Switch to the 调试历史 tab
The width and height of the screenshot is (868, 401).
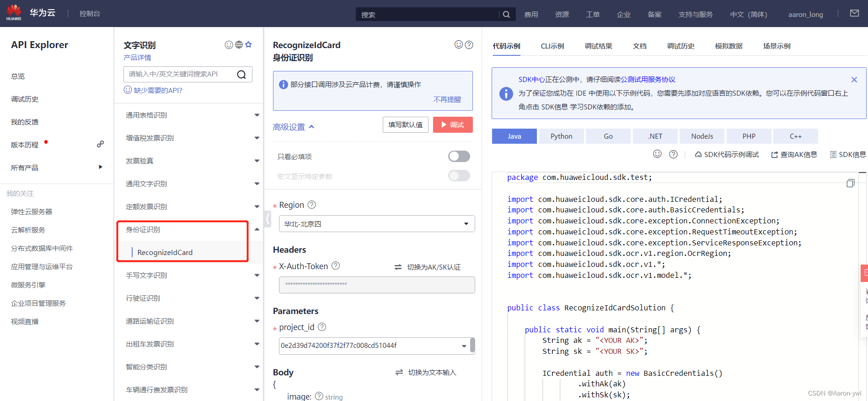pos(680,46)
